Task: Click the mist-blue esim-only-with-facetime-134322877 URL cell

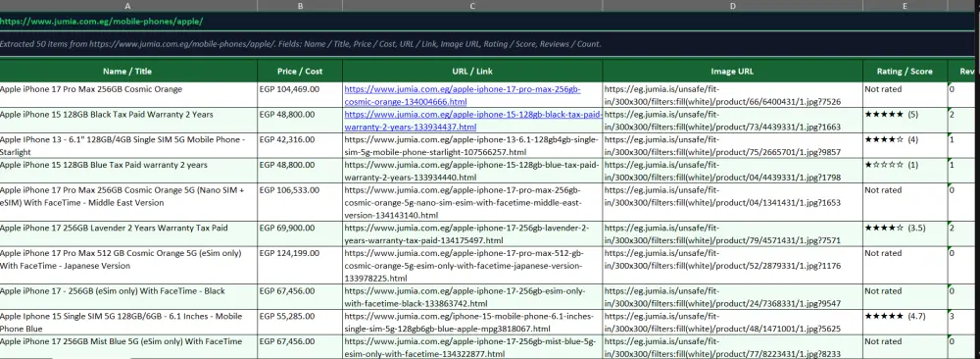Action: click(x=472, y=347)
